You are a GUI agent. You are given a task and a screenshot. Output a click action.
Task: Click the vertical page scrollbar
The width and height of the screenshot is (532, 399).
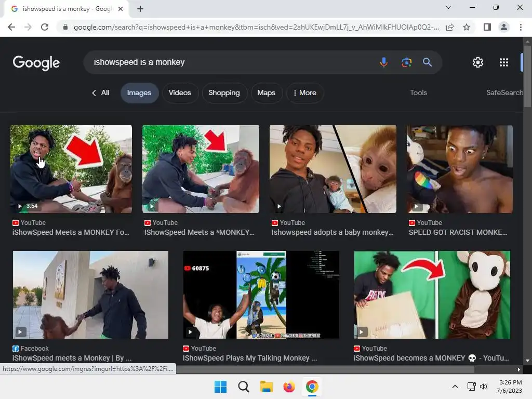[527, 76]
